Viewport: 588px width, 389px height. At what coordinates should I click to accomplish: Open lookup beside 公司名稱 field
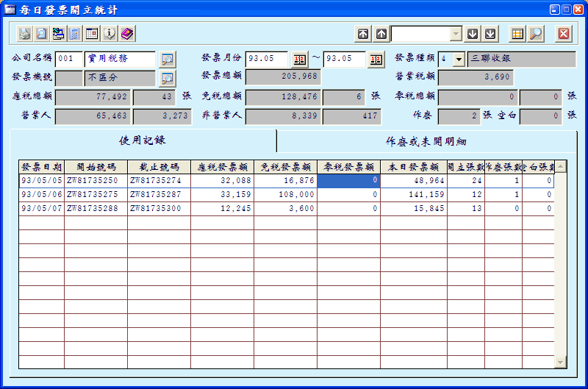(x=168, y=59)
